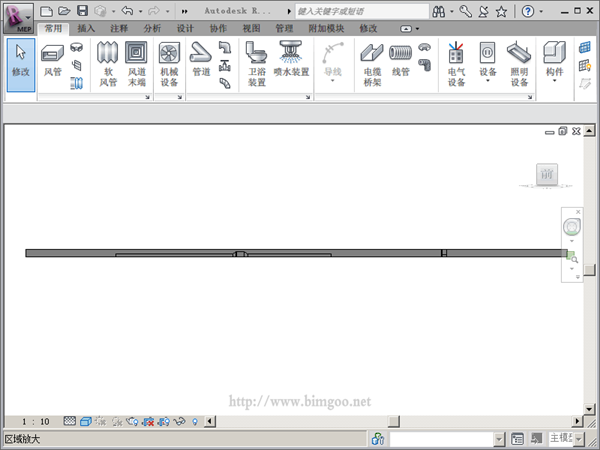This screenshot has height=450, width=600.
Task: Select the 软风管 flex duct tool
Action: 108,64
